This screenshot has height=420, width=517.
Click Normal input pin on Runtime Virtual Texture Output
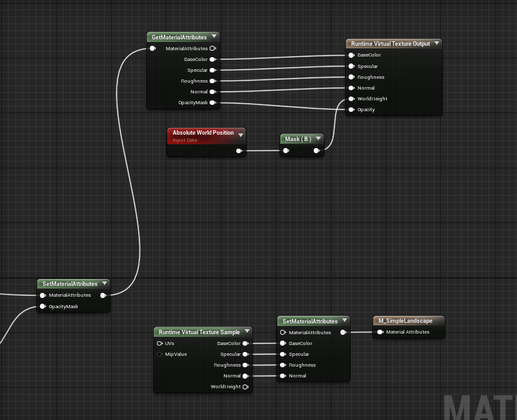(351, 88)
